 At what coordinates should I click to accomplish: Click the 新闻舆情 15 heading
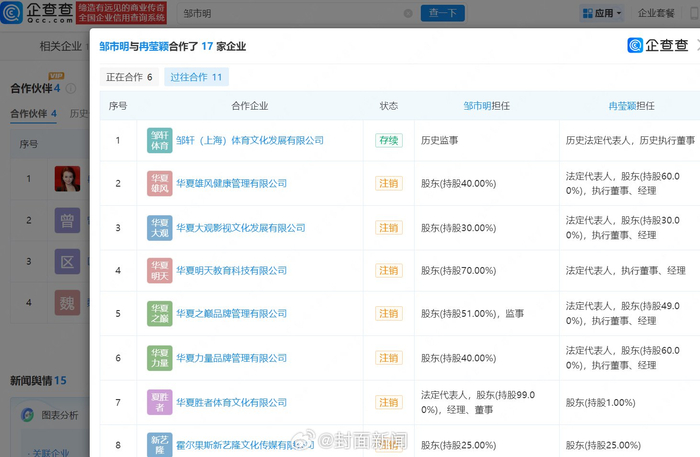38,380
